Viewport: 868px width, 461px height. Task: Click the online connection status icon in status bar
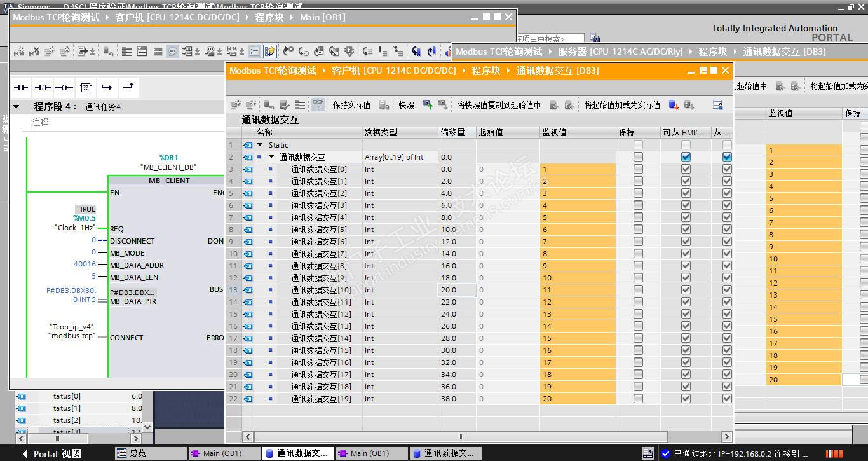click(x=665, y=453)
